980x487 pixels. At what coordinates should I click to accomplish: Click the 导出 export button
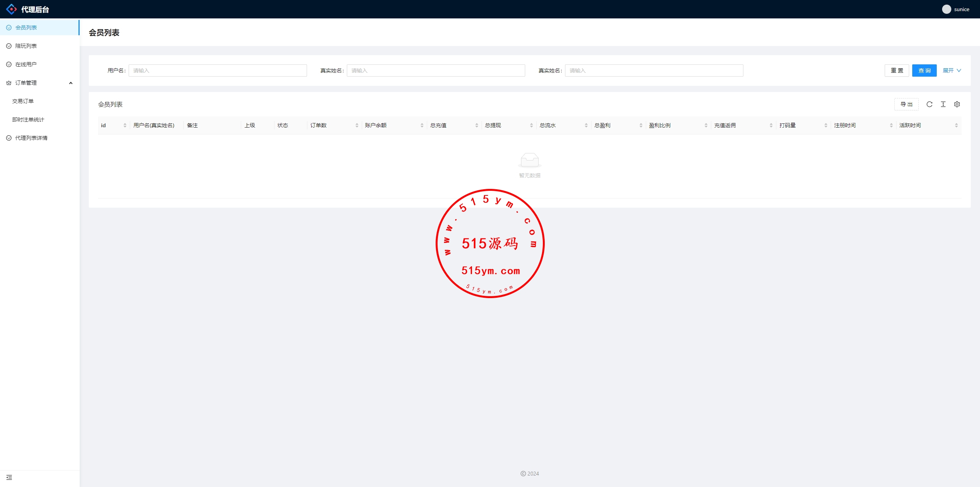(906, 104)
